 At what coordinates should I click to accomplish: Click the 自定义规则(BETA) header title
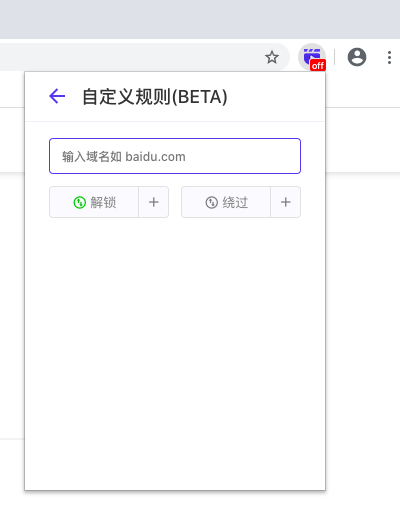tap(155, 97)
